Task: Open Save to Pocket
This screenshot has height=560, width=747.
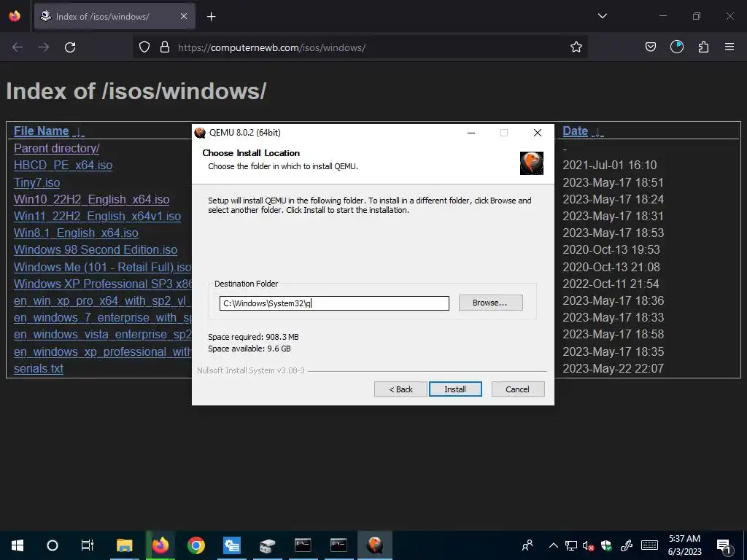Action: coord(650,47)
